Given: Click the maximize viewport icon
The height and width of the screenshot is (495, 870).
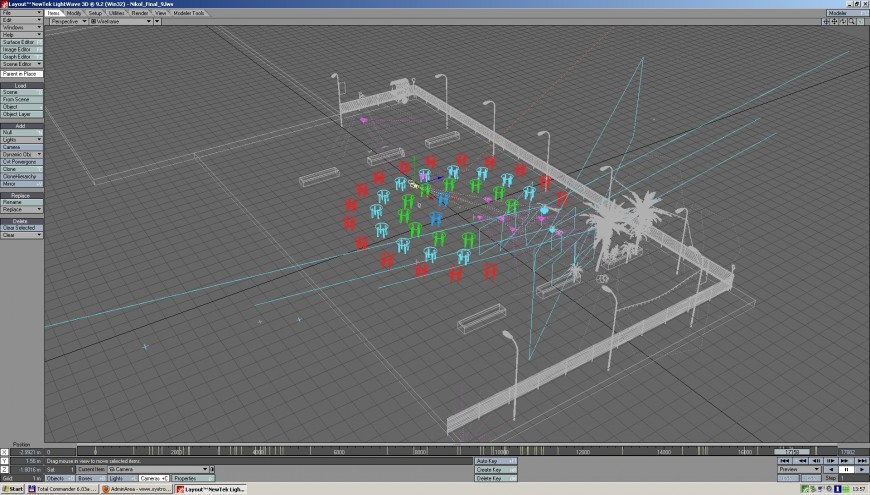Looking at the screenshot, I should (x=860, y=21).
